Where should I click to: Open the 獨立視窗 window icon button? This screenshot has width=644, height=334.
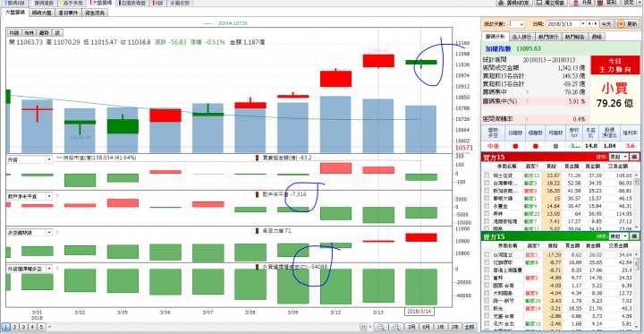[x=550, y=3]
